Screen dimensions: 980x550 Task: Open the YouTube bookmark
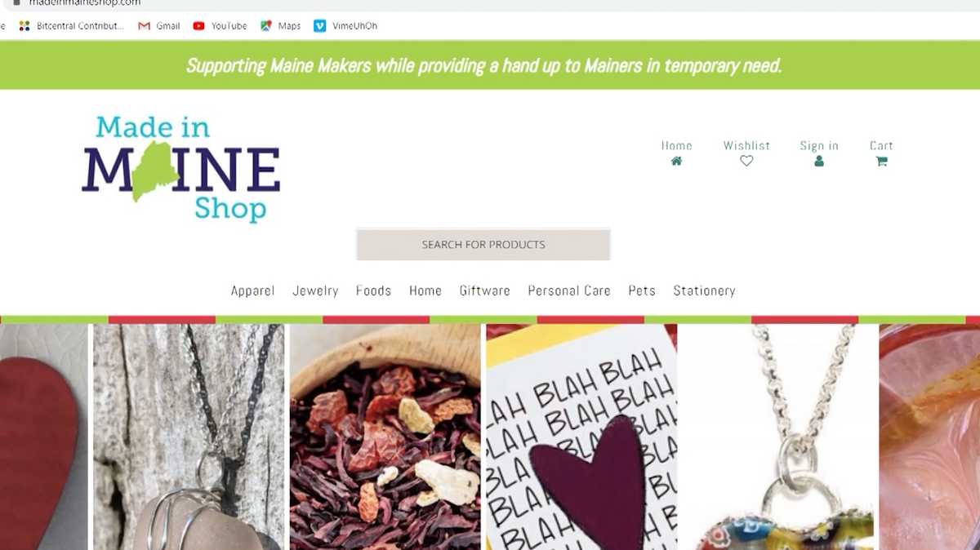220,26
